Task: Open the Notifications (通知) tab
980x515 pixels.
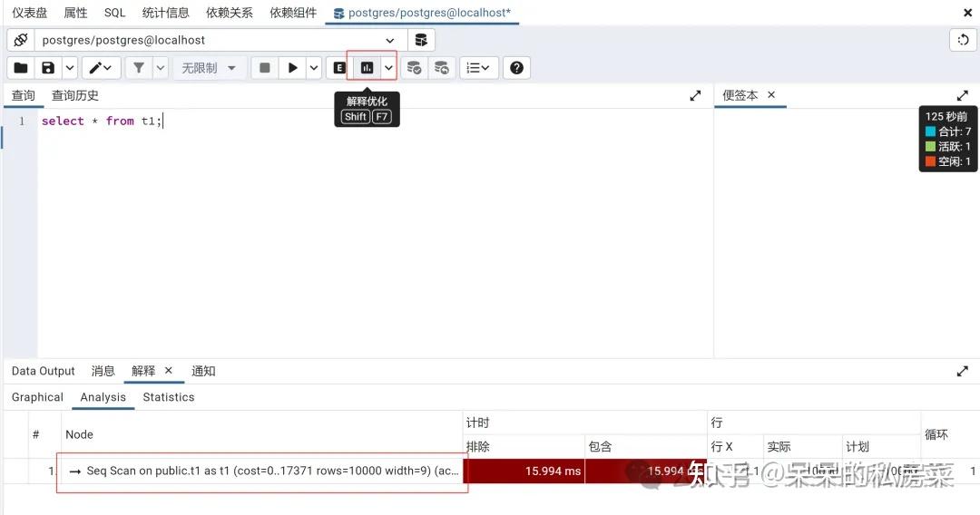Action: click(203, 371)
